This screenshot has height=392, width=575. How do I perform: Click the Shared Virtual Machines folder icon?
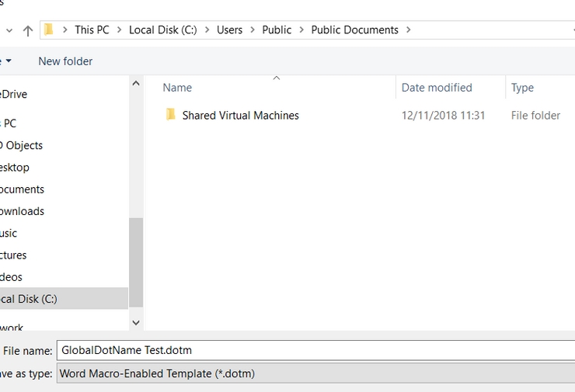[x=171, y=115]
